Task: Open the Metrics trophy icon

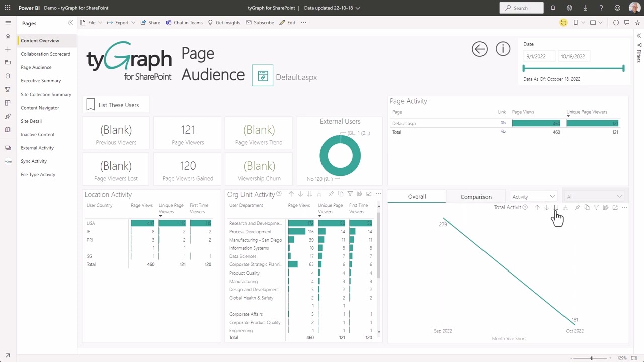Action: 8,89
